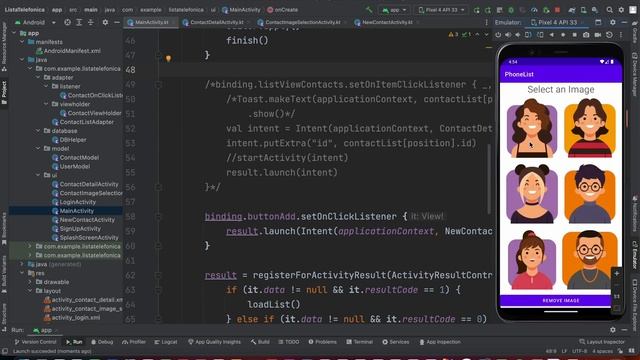Click the Sync Project with Gradle icon
Image resolution: width=640 pixels, height=360 pixels.
[571, 10]
